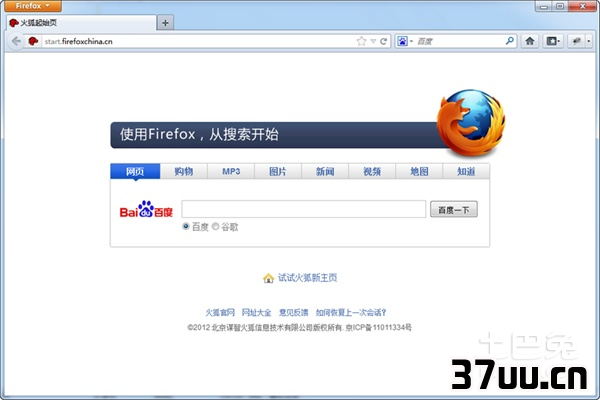Open the search engine selector dropdown
600x400 pixels.
405,41
